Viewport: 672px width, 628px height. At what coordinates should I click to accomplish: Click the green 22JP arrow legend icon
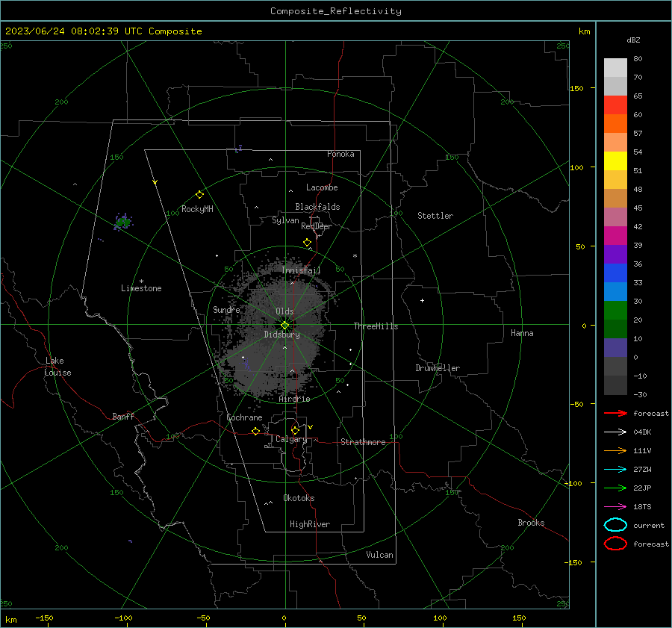tap(615, 488)
